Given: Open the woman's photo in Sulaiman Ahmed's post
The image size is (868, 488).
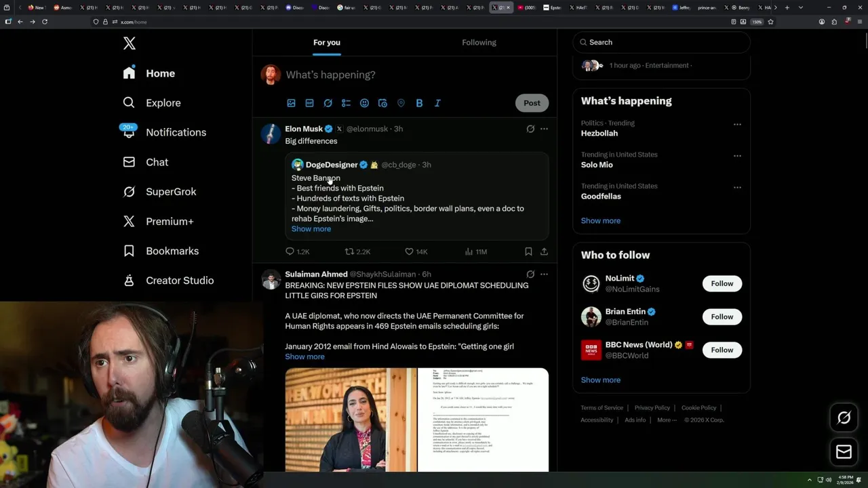Looking at the screenshot, I should point(351,420).
